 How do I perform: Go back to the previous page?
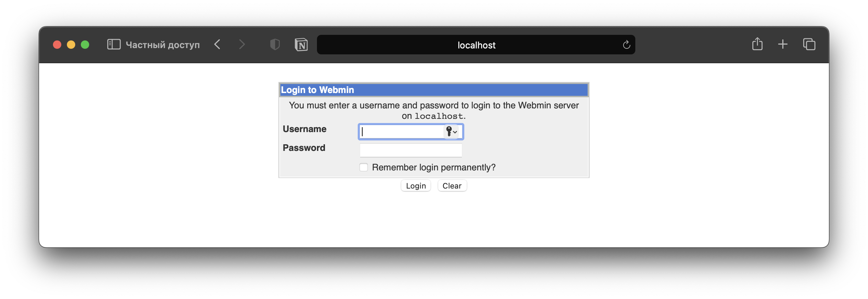coord(217,45)
